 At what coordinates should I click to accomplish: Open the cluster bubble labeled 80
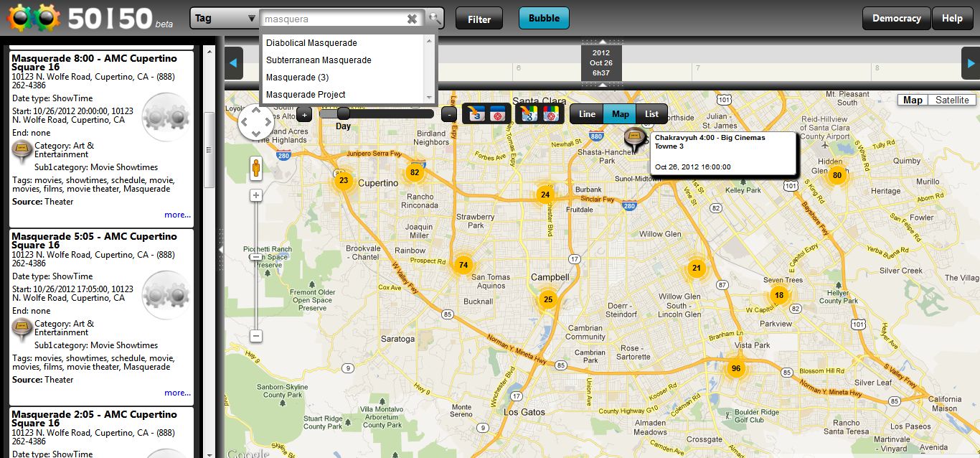pos(837,174)
